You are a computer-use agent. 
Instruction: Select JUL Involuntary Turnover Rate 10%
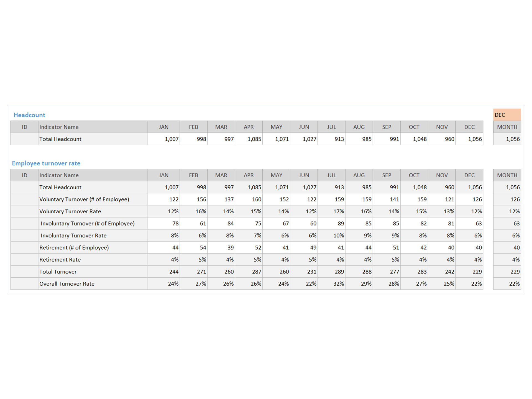point(331,235)
